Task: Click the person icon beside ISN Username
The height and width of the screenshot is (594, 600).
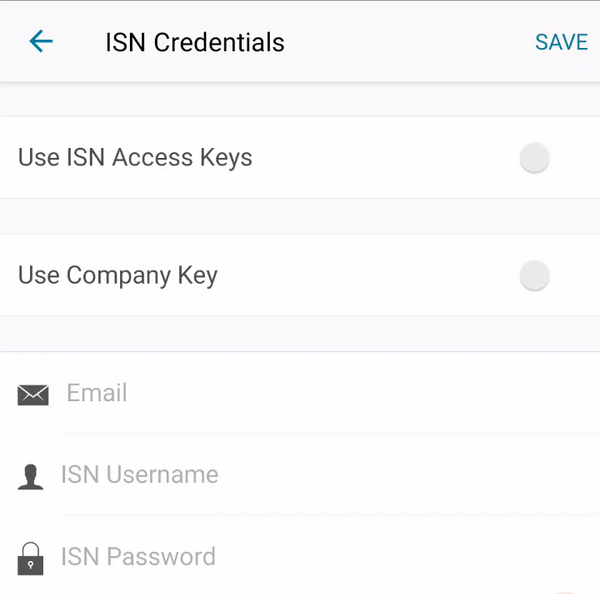Action: [x=32, y=476]
